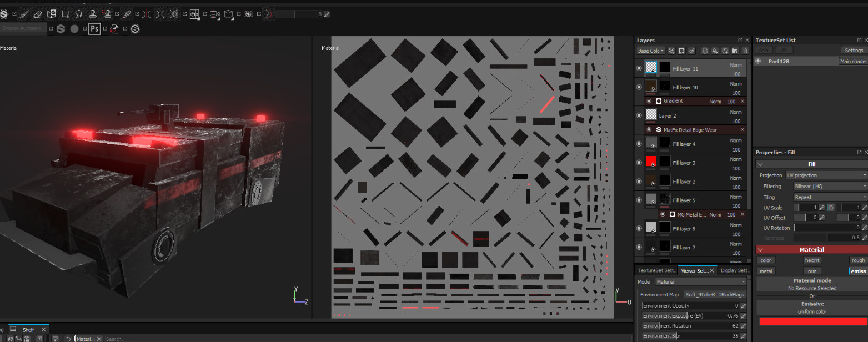Image resolution: width=868 pixels, height=342 pixels.
Task: Open Fill layer 11 blend mode Norm
Action: coord(735,65)
